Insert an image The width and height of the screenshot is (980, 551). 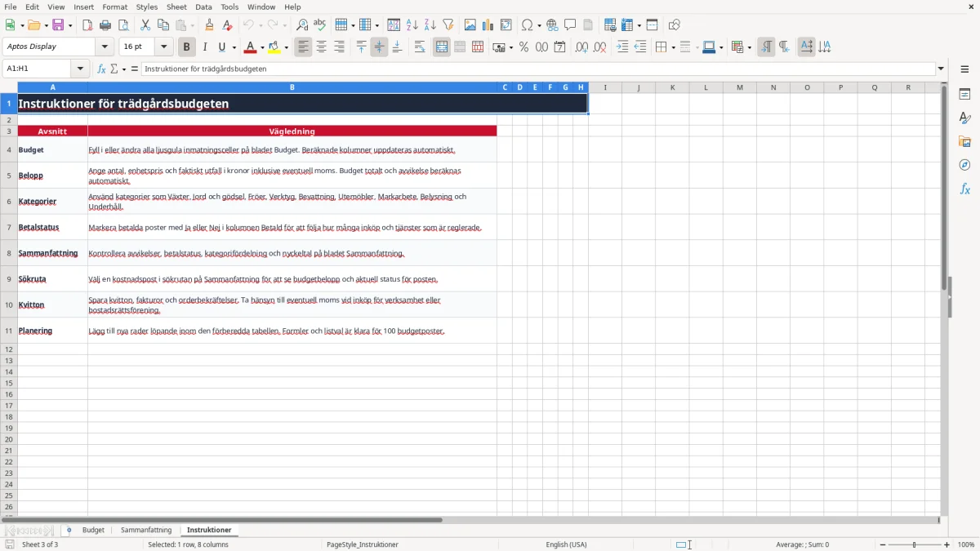[x=470, y=25]
